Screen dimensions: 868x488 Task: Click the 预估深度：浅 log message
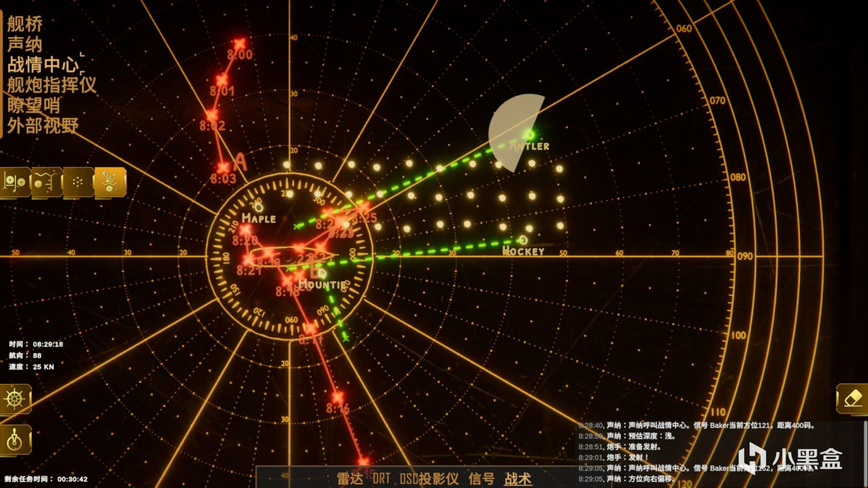pos(627,436)
